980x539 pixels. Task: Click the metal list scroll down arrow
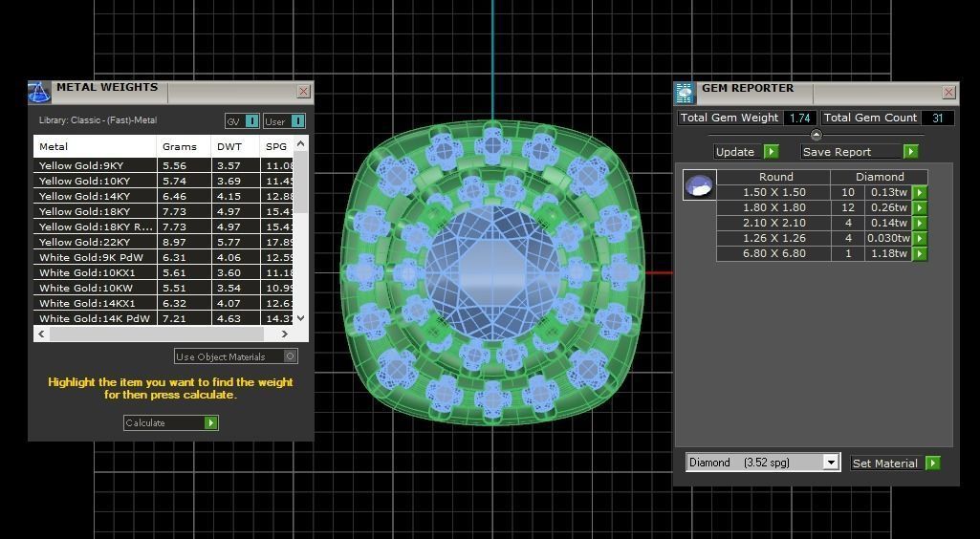tap(300, 318)
